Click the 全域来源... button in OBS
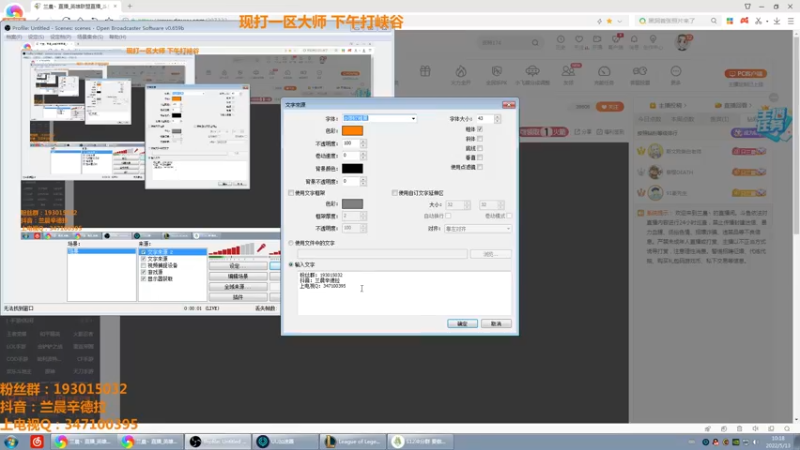This screenshot has width=800, height=450. 238,287
